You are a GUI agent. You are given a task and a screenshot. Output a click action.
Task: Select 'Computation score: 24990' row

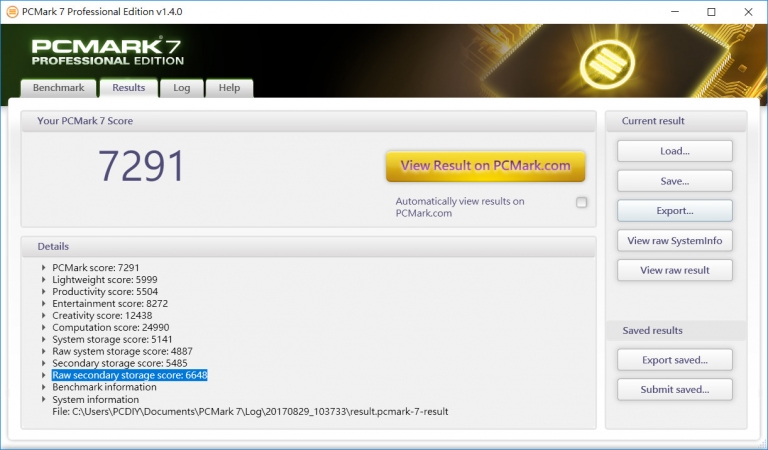111,328
